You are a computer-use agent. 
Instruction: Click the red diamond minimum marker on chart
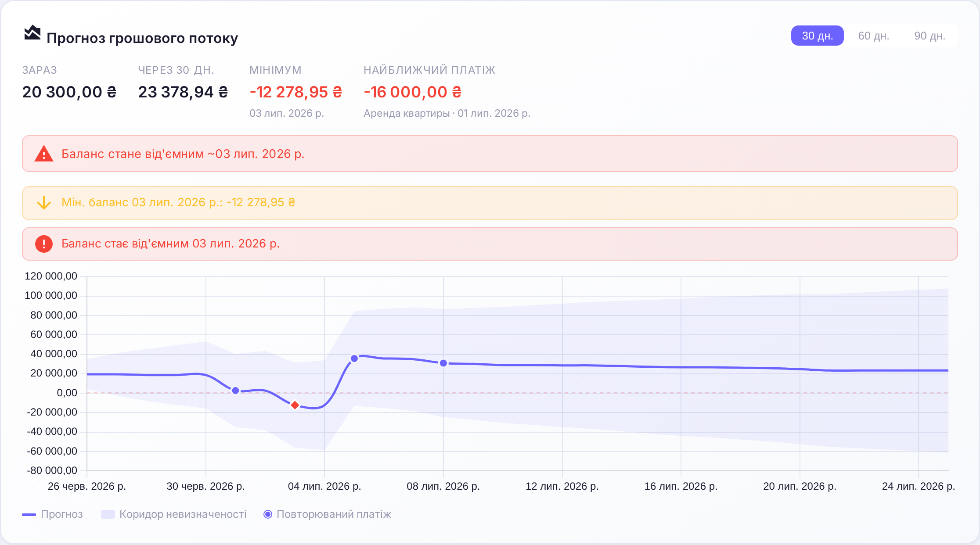coord(295,405)
